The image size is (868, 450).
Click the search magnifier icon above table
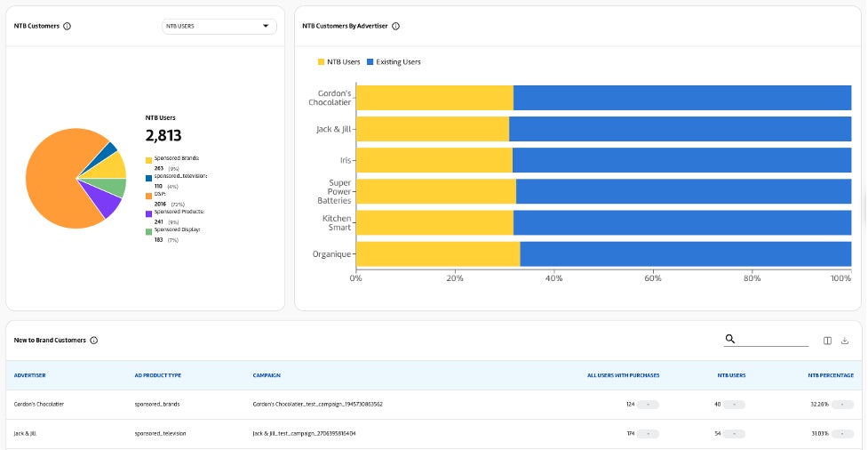(x=730, y=339)
